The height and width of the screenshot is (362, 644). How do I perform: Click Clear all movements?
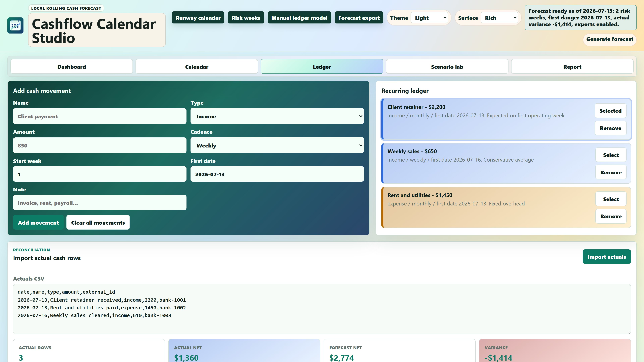[98, 222]
